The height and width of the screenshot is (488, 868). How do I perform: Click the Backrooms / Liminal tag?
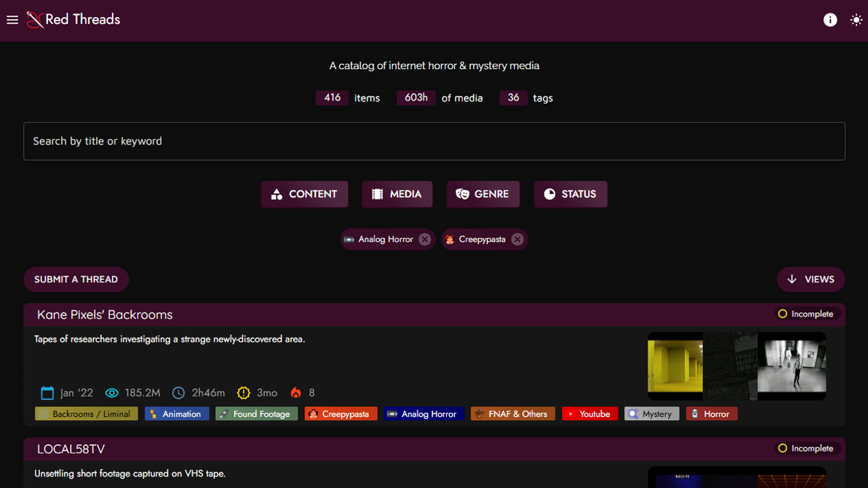coord(86,413)
